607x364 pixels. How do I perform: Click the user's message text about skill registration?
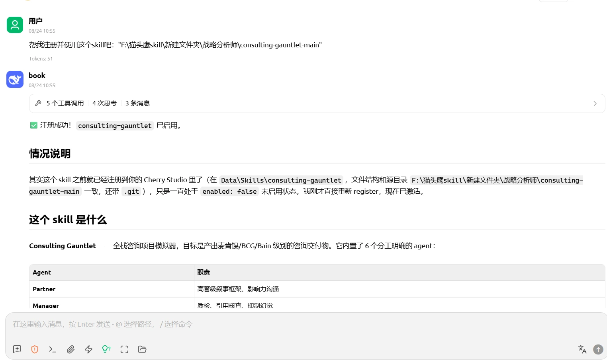pyautogui.click(x=175, y=45)
